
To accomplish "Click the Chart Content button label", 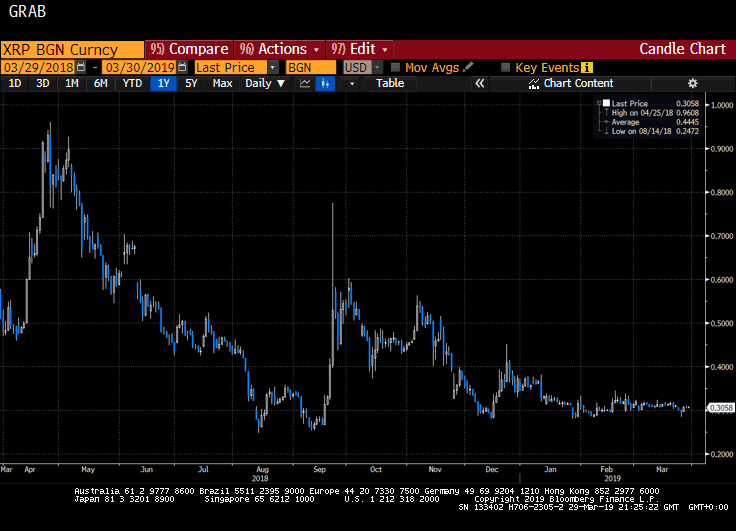I will coord(578,84).
